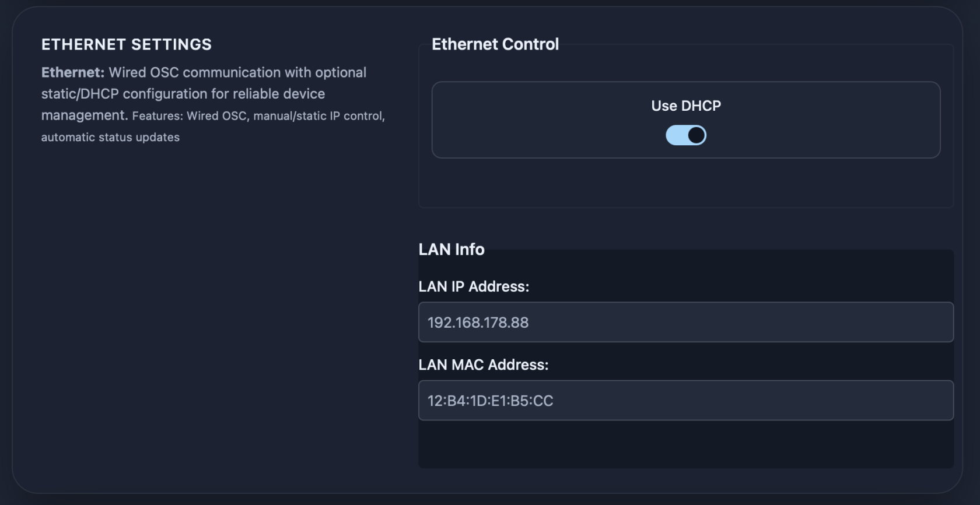The image size is (980, 505).
Task: Select the LAN Info section heading
Action: tap(452, 250)
